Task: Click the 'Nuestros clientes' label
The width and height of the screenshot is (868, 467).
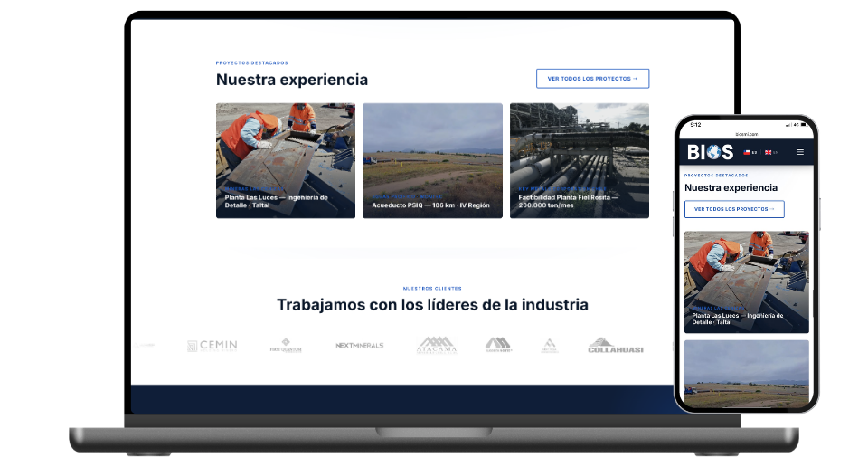Action: pyautogui.click(x=432, y=289)
